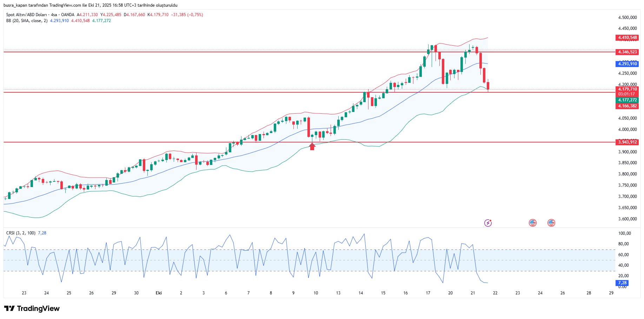The width and height of the screenshot is (644, 319).
Task: Select the BB (20, SMA, close, 2) legend
Action: (27, 21)
